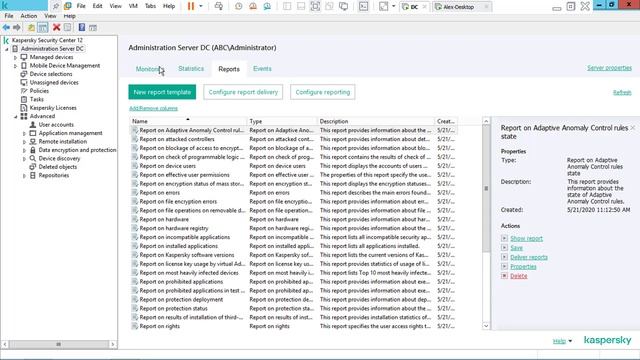
Task: Click Configure reporting button
Action: (322, 92)
